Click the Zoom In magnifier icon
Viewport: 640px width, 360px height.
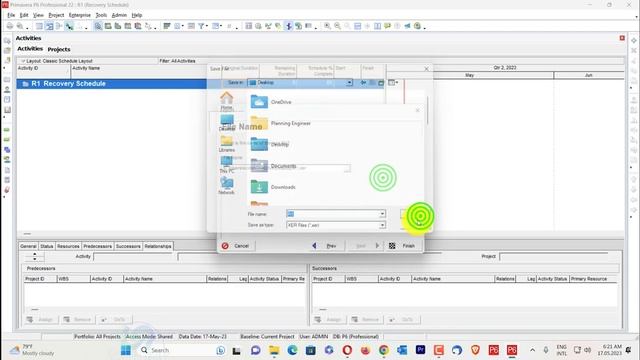pos(327,26)
